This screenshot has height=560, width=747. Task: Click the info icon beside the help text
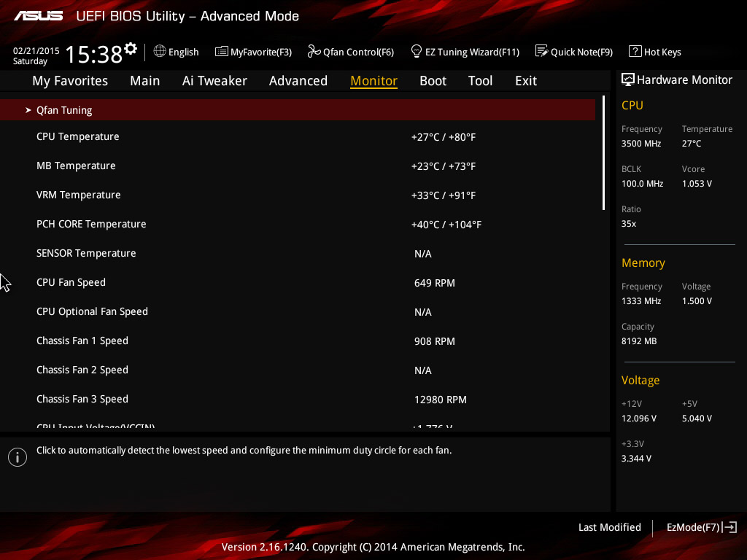(x=18, y=457)
